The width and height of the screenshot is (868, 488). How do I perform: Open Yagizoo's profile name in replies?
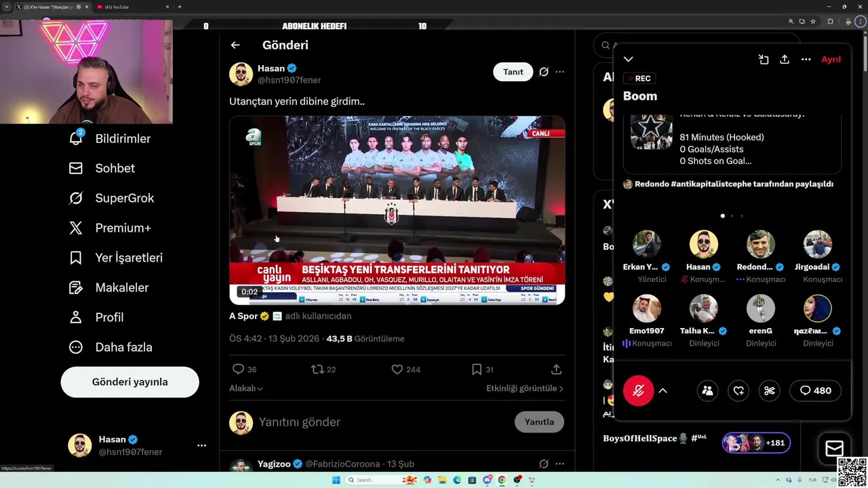pyautogui.click(x=274, y=464)
